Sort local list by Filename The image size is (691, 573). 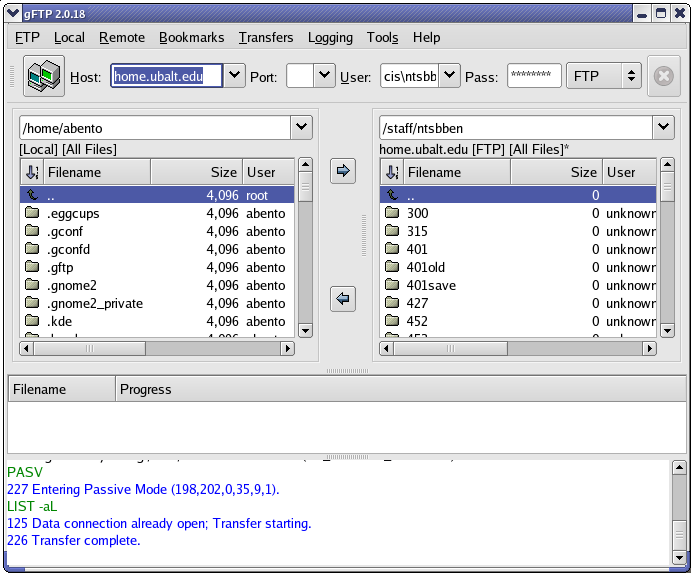[x=97, y=172]
